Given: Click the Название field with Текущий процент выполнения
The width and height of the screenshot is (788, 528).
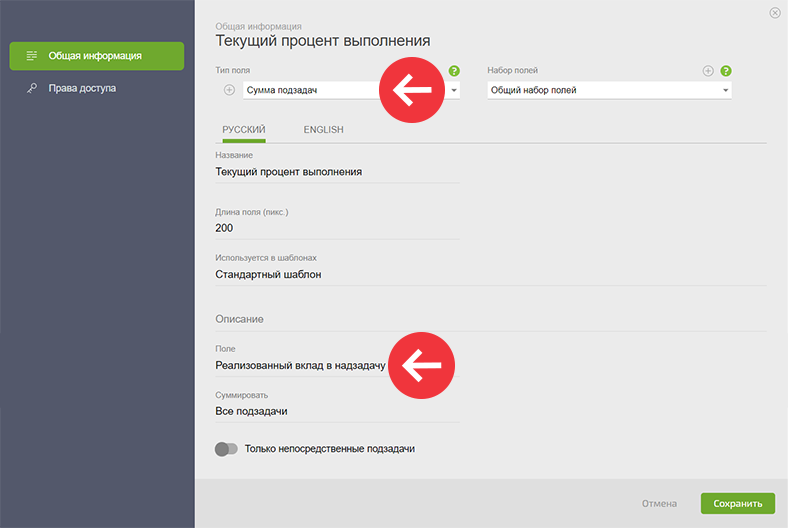Looking at the screenshot, I should [337, 172].
